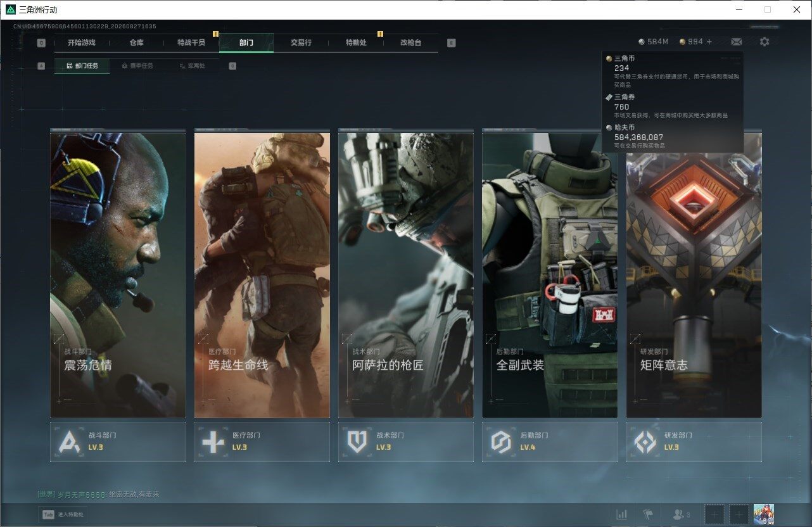
Task: Click the 哈夫币 heading in currency tooltip
Action: (x=625, y=128)
